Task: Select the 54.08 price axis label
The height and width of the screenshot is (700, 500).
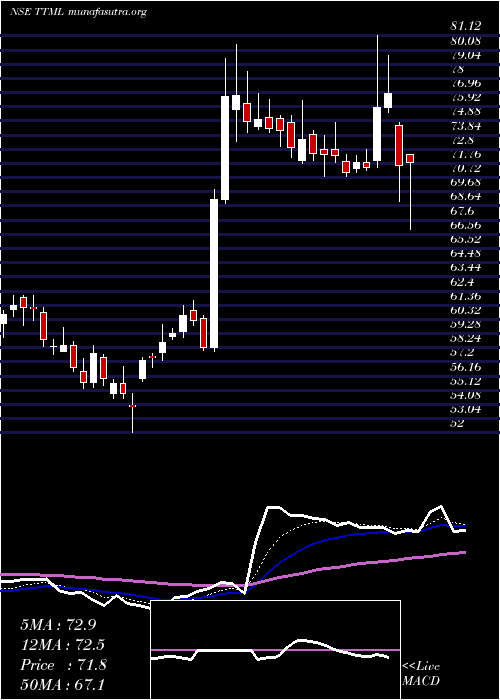Action: [465, 395]
